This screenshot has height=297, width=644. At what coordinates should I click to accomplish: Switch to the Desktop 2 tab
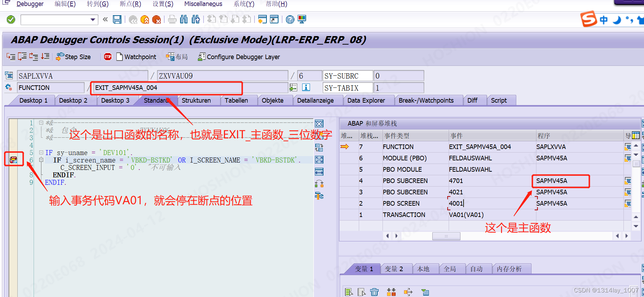[x=73, y=101]
